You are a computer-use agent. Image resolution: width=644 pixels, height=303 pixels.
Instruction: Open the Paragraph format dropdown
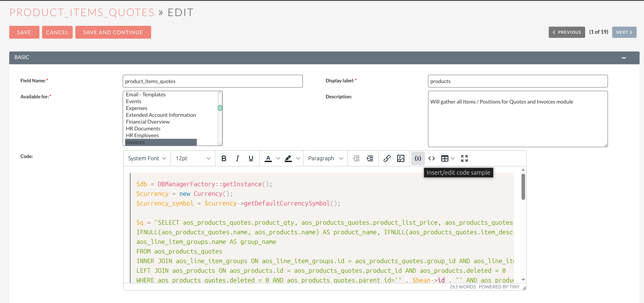(325, 158)
